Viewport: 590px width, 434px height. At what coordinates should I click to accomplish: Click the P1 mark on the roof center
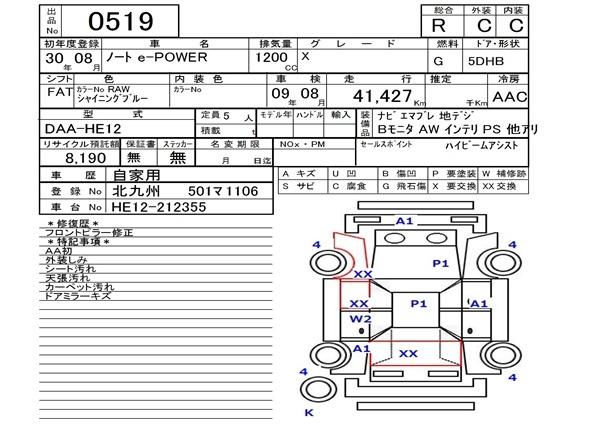[418, 303]
